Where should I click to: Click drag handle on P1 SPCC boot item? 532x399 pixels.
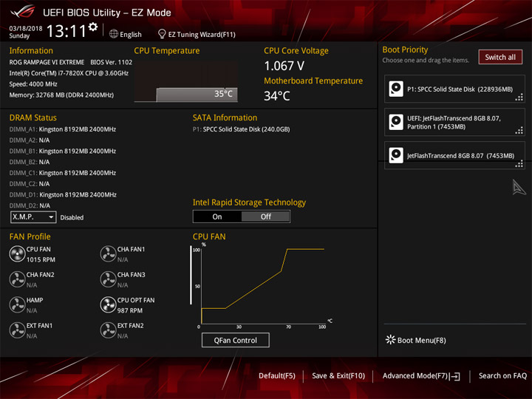pos(519,98)
